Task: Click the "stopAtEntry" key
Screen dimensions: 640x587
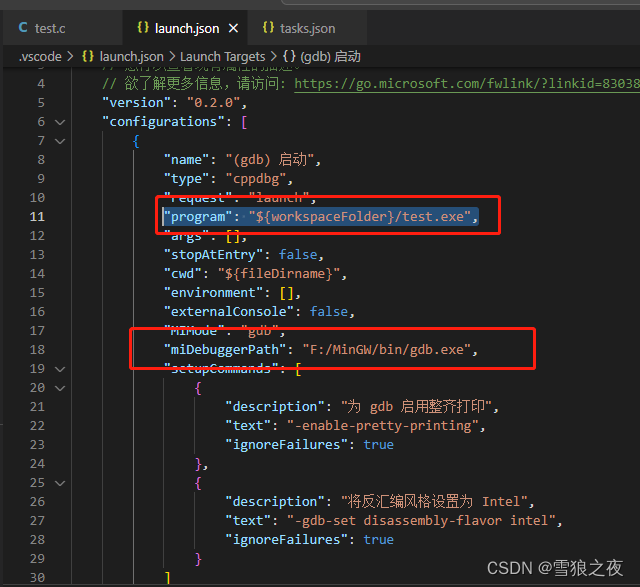Action: click(213, 255)
